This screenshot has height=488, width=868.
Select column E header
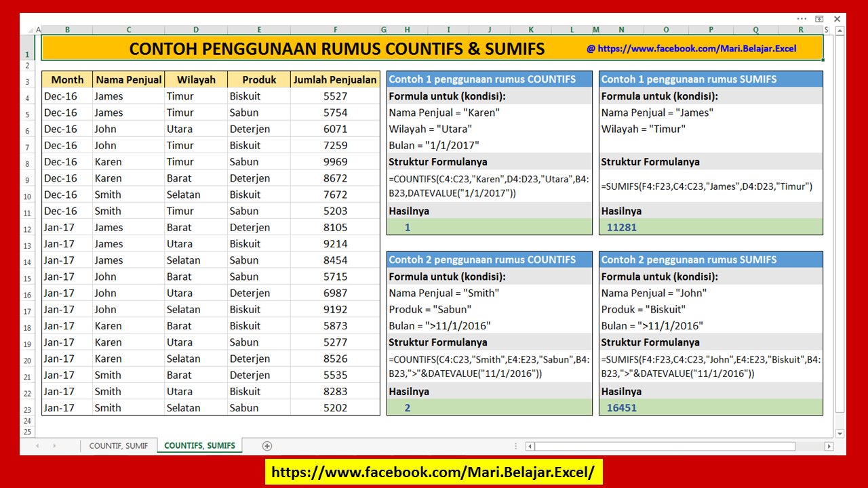[x=259, y=30]
